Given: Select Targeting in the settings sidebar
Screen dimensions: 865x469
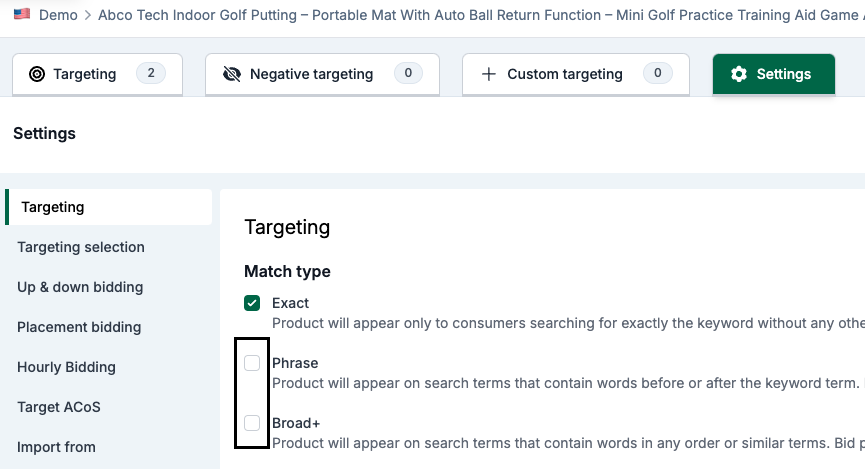Looking at the screenshot, I should coord(53,207).
